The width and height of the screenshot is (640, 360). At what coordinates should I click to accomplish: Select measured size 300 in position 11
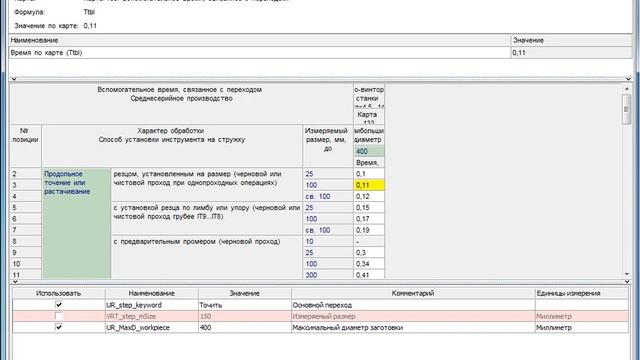point(328,275)
